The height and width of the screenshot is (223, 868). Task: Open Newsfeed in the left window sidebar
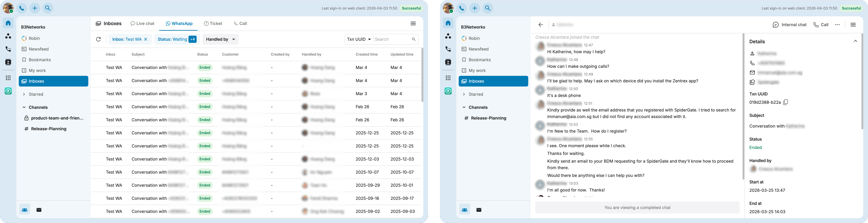click(x=54, y=49)
